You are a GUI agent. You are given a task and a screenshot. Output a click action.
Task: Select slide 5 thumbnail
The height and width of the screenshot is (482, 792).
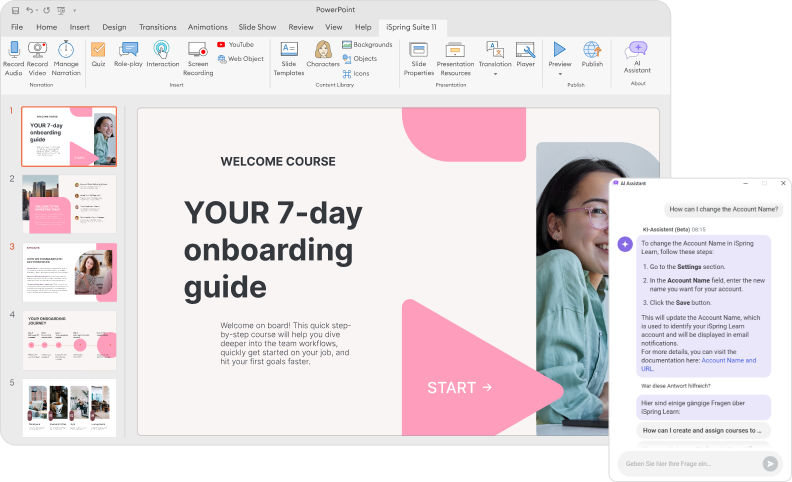[69, 408]
